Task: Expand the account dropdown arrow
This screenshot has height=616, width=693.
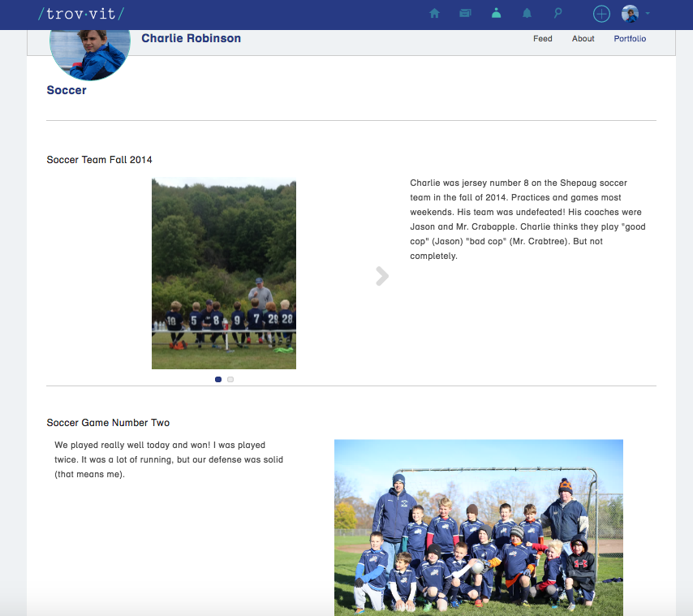Action: (x=648, y=14)
